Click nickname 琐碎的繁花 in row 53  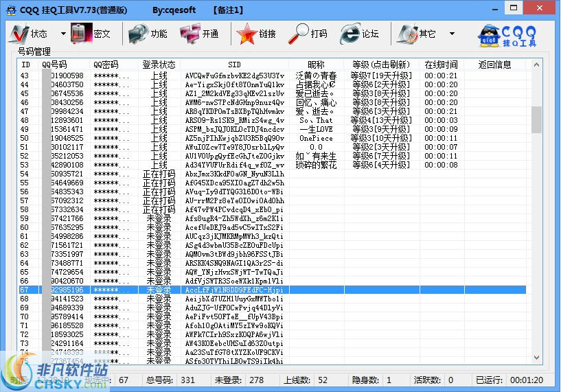point(317,165)
